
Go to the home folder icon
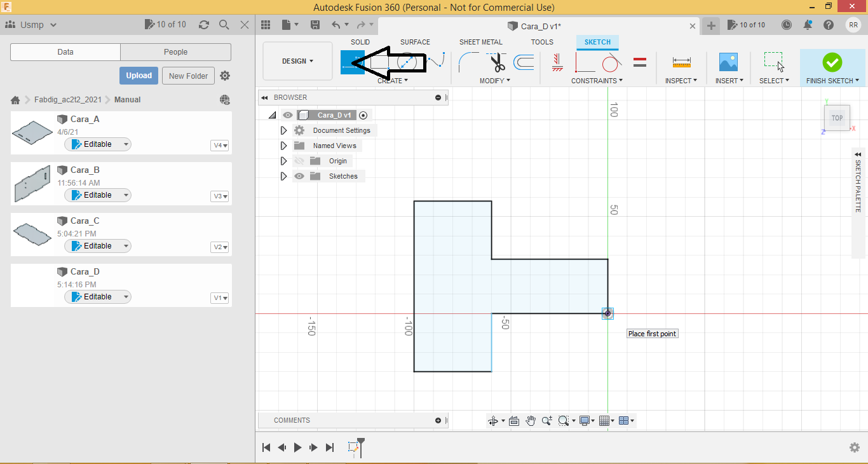15,100
